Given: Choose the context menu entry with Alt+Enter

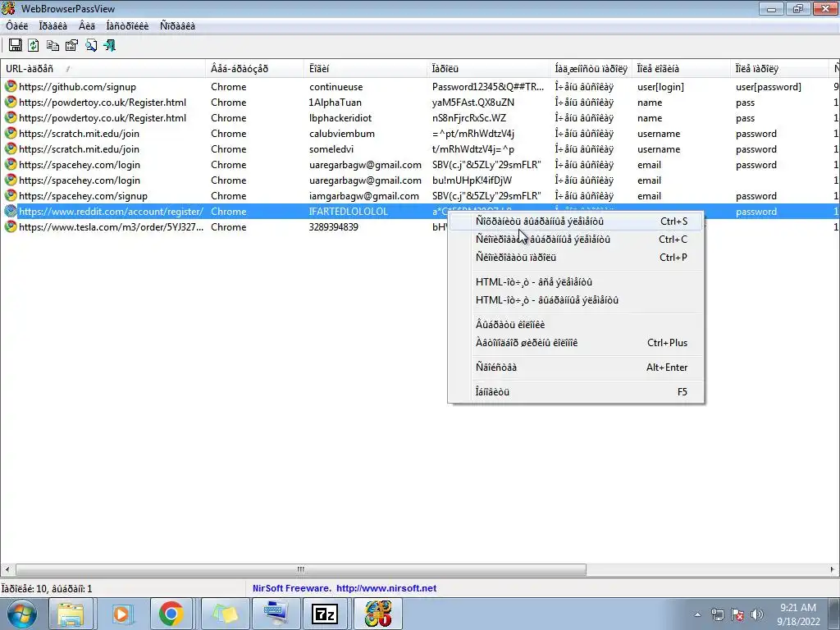Looking at the screenshot, I should (577, 367).
